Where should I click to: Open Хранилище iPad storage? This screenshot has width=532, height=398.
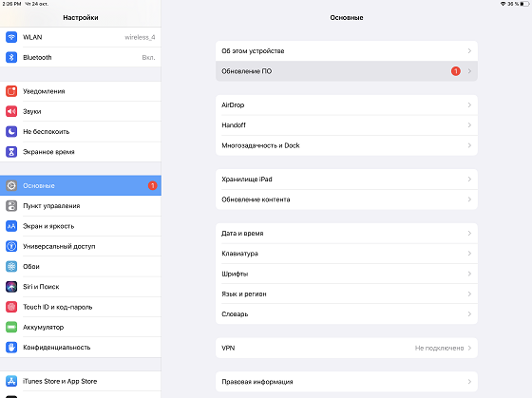[347, 180]
